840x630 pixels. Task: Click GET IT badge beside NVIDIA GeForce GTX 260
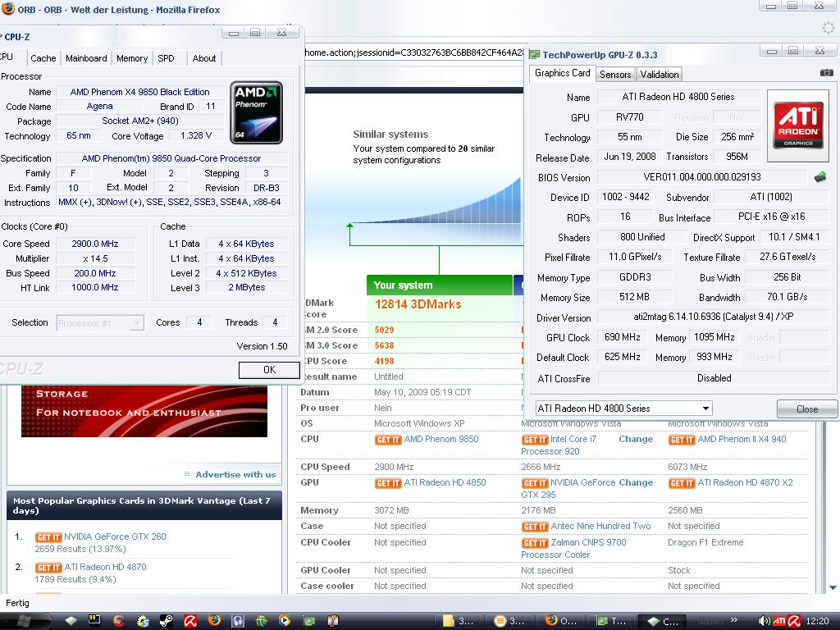48,537
